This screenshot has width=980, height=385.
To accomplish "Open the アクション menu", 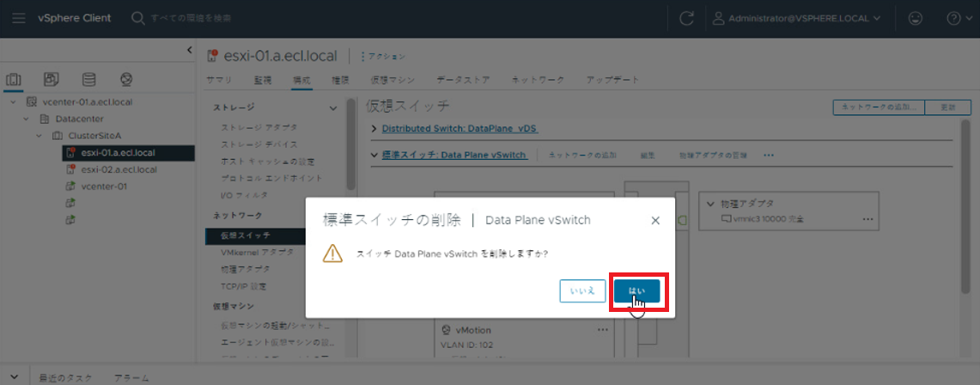I will click(x=383, y=56).
